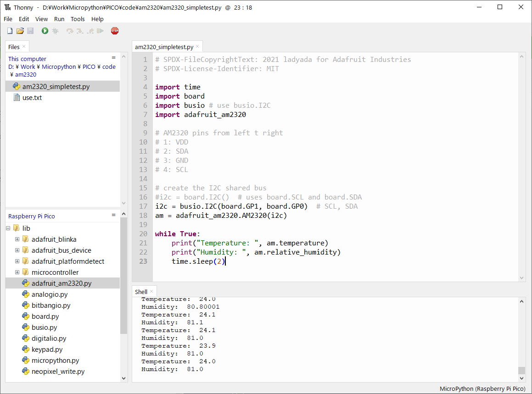Stop and restart the backend
Viewport: 532px width, 394px height.
[x=114, y=30]
